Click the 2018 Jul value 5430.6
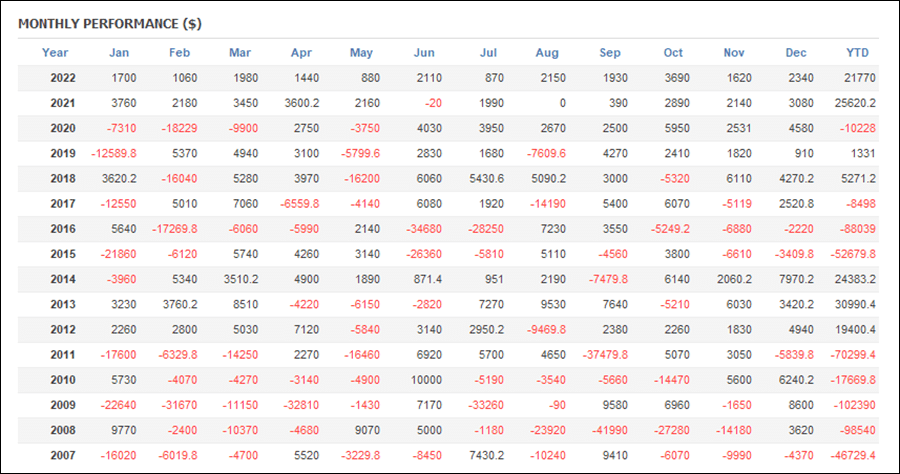Image resolution: width=900 pixels, height=474 pixels. [487, 178]
